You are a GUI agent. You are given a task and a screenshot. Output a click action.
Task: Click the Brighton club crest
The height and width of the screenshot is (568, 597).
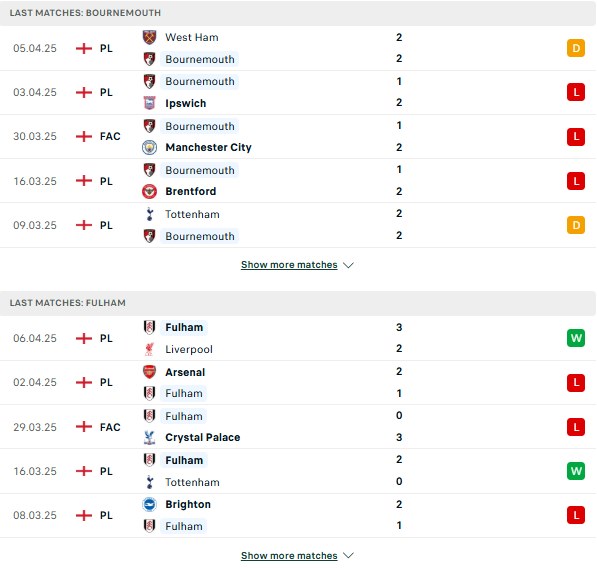149,504
